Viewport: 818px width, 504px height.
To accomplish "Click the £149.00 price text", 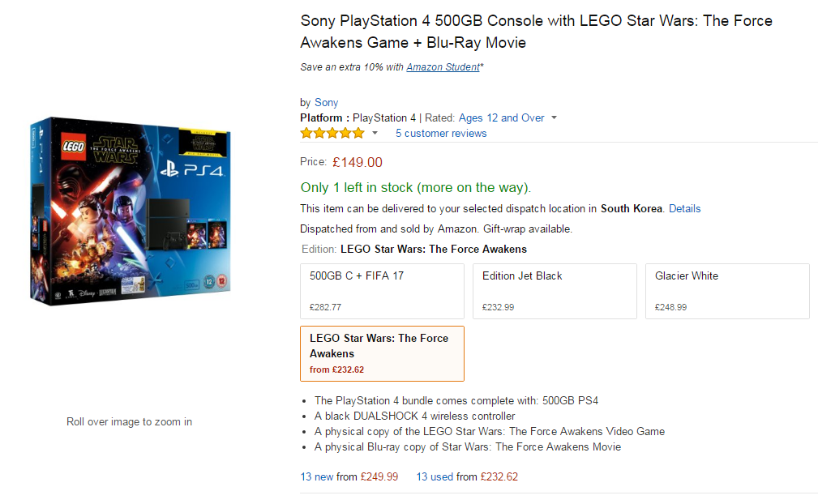I will pos(358,162).
